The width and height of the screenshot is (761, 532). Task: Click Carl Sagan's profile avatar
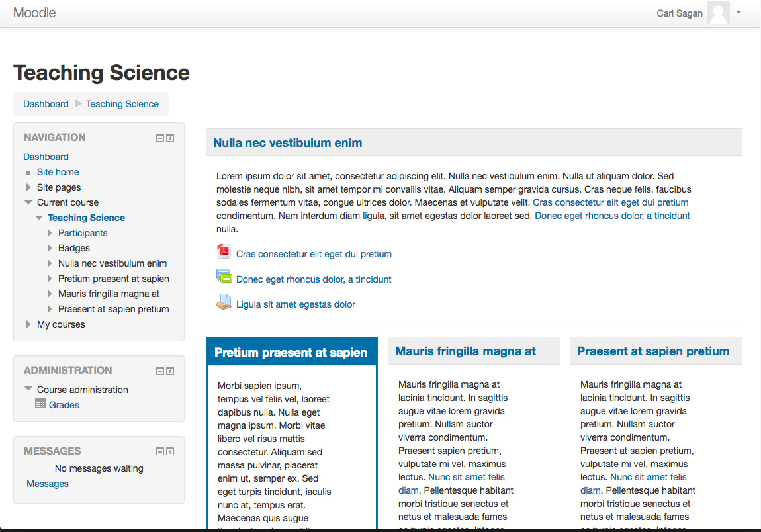[718, 13]
